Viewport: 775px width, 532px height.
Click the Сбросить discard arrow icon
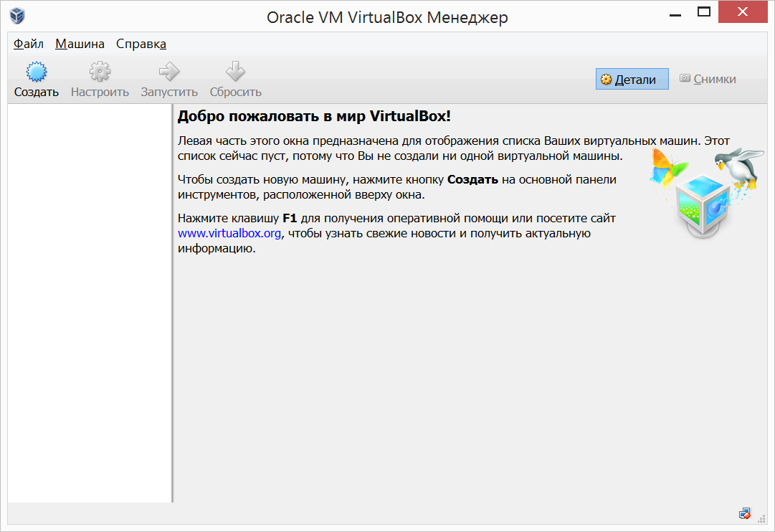point(235,72)
